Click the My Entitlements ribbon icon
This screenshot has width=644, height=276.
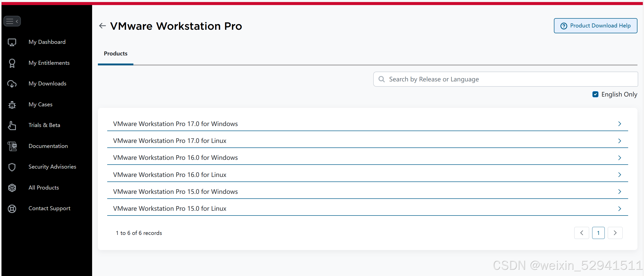[x=12, y=63]
